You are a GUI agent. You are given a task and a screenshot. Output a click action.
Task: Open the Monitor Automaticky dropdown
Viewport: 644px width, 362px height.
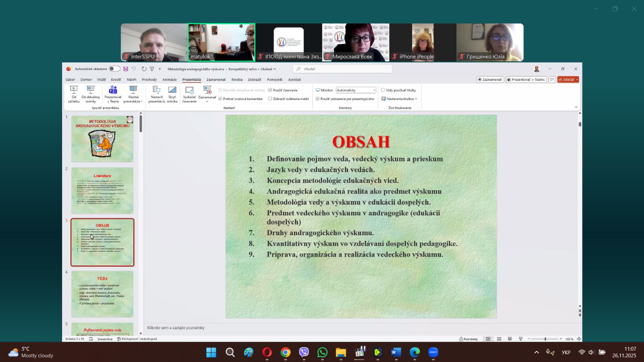click(x=356, y=90)
